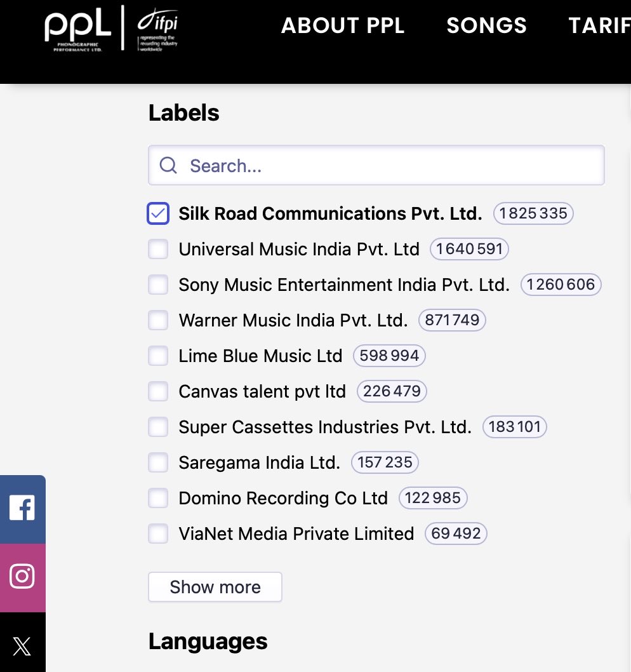Click the 1 640 591 count badge

coord(470,249)
